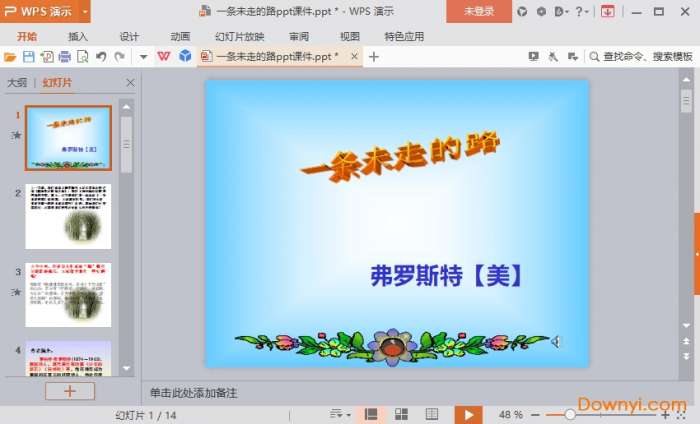
Task: Go to the next slide with the double-down arrow
Action: point(686,356)
